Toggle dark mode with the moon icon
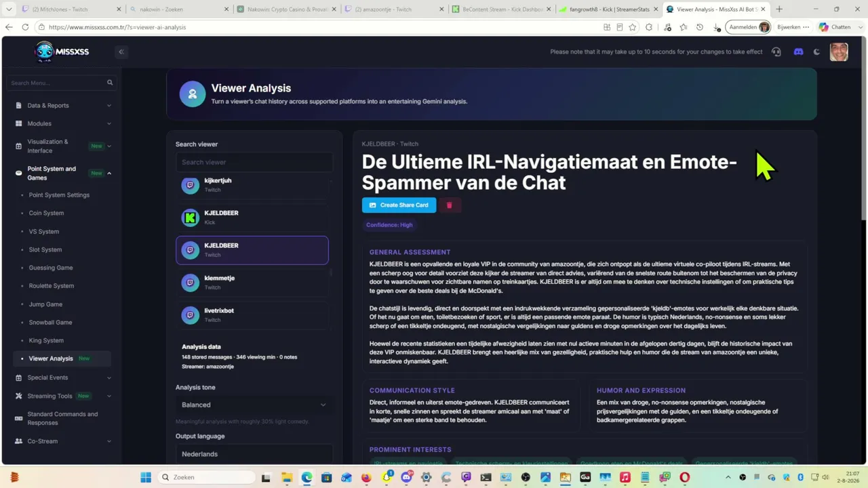Image resolution: width=868 pixels, height=488 pixels. click(817, 52)
